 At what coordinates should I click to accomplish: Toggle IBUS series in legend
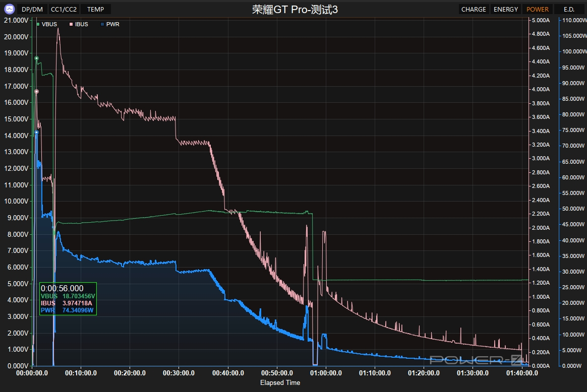click(x=79, y=24)
